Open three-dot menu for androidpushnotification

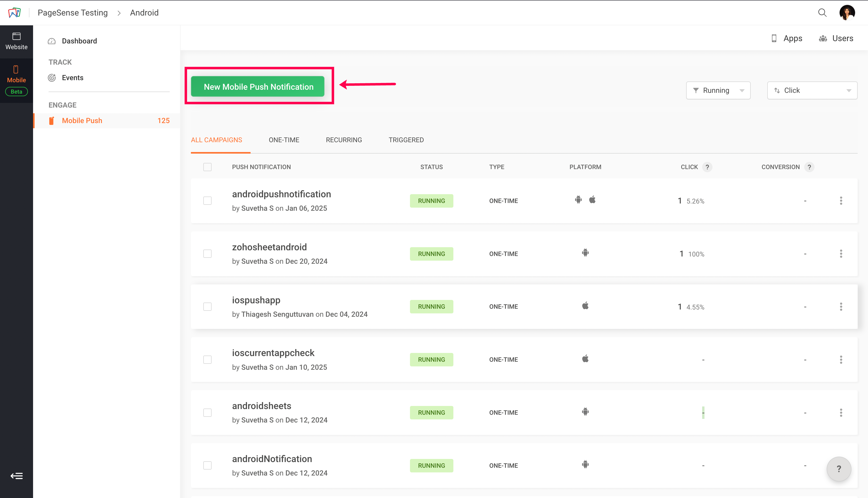[x=841, y=201]
